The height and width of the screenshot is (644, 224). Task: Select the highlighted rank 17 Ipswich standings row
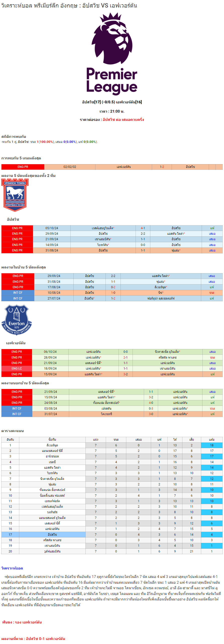click(112, 535)
